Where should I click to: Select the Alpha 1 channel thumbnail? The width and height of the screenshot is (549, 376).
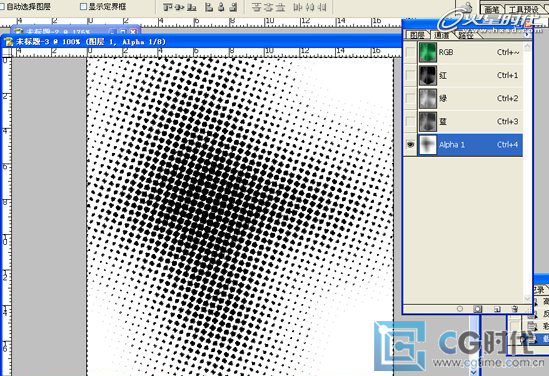click(428, 145)
